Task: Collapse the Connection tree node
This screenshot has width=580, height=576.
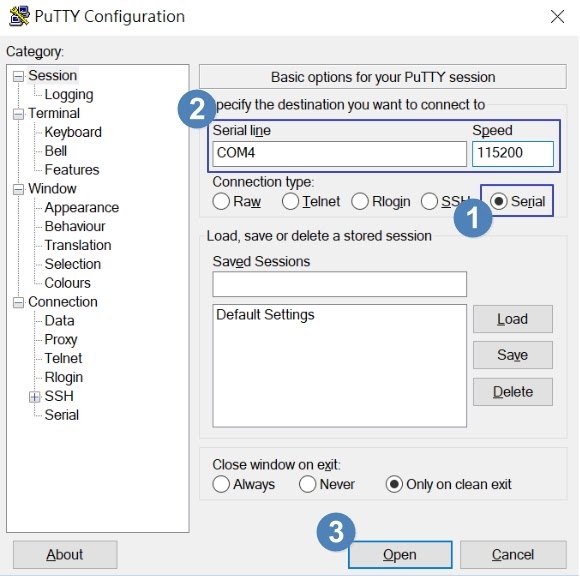Action: click(18, 303)
